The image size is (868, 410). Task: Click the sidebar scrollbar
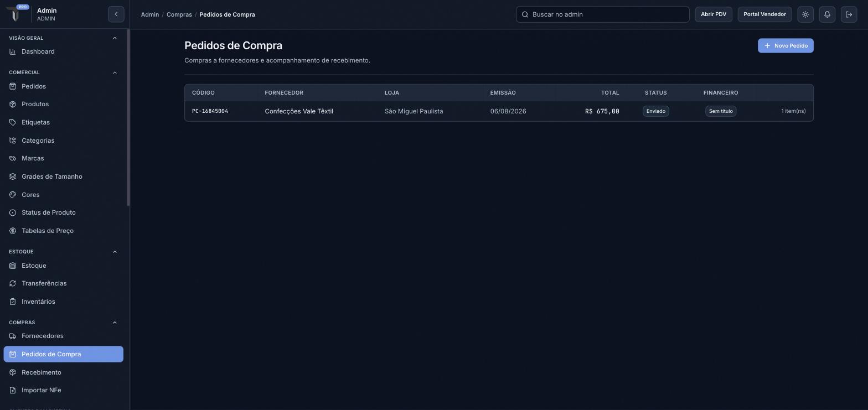[x=128, y=118]
